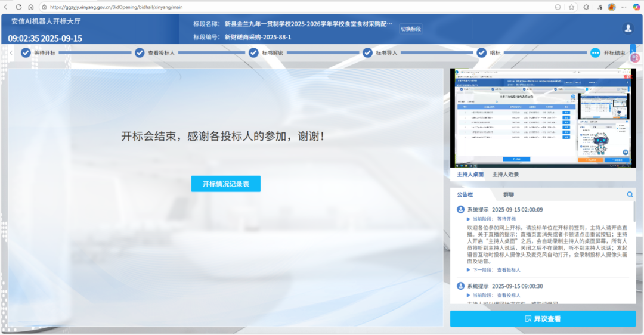This screenshot has height=335, width=644.
Task: Click the 等待开标 step label
Action: pos(45,53)
